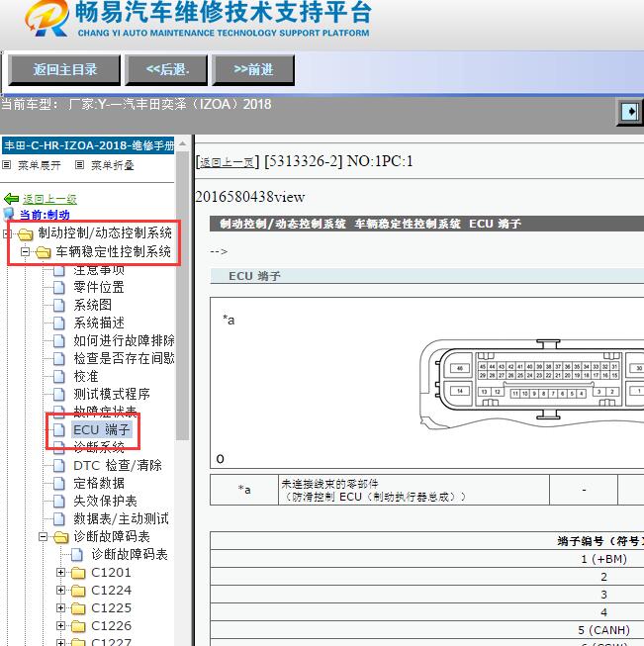Click 菜单展开 to expand menus
This screenshot has width=644, height=646.
point(40,165)
